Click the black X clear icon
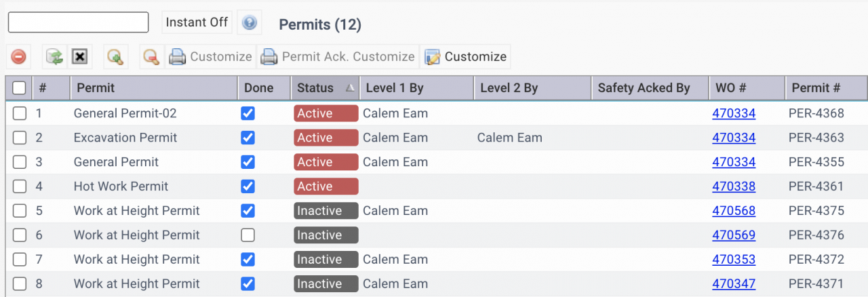The height and width of the screenshot is (297, 868). coord(79,57)
